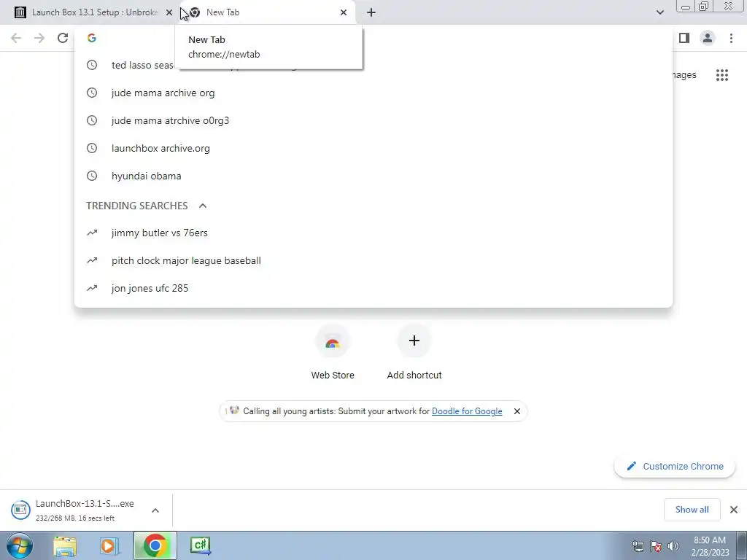The width and height of the screenshot is (747, 560).
Task: Open Chrome three-dot menu
Action: [731, 38]
